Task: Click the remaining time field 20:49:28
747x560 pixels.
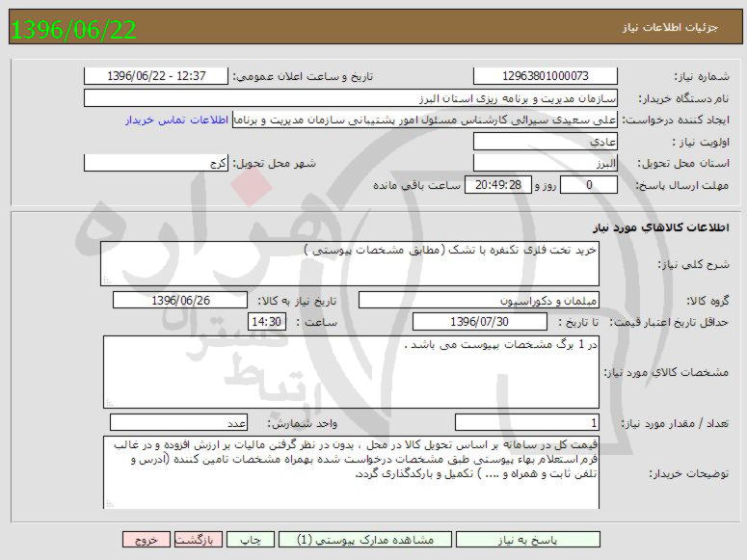Action: [x=498, y=185]
